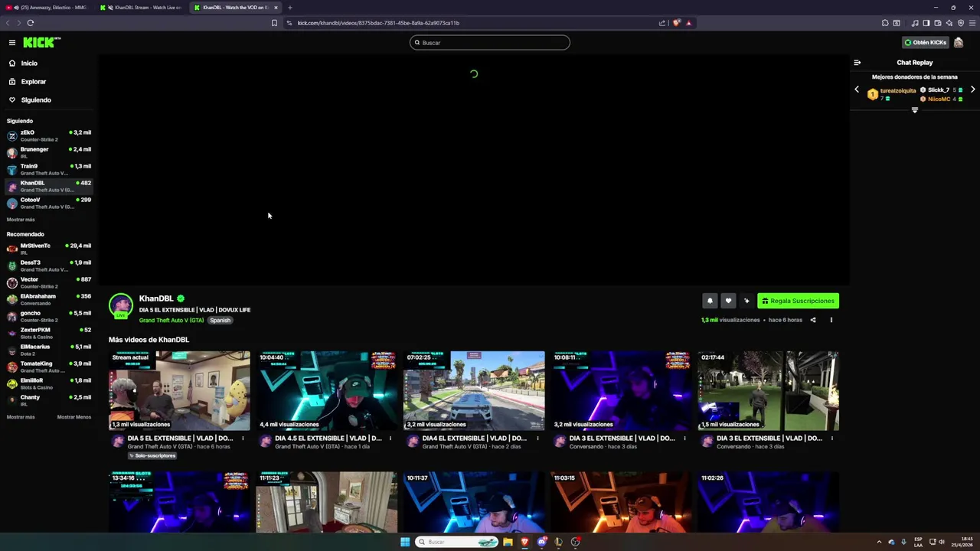Screen dimensions: 980x551
Task: Reload the page
Action: (x=31, y=23)
